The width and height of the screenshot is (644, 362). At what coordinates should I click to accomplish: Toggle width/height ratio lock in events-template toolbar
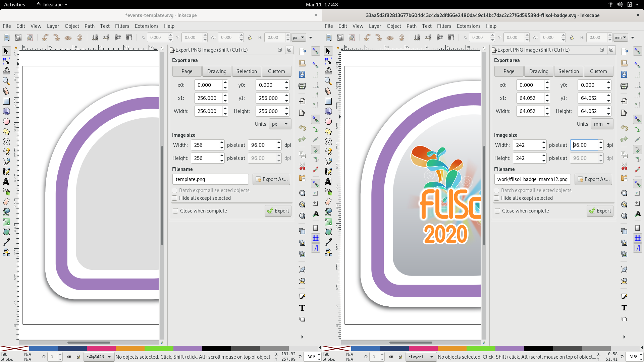tap(250, 38)
